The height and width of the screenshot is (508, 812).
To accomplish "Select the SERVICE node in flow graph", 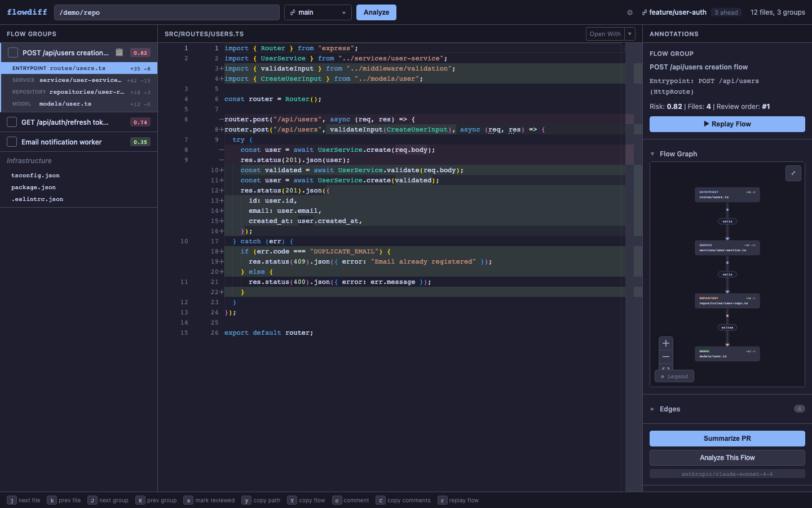I will pos(727,248).
